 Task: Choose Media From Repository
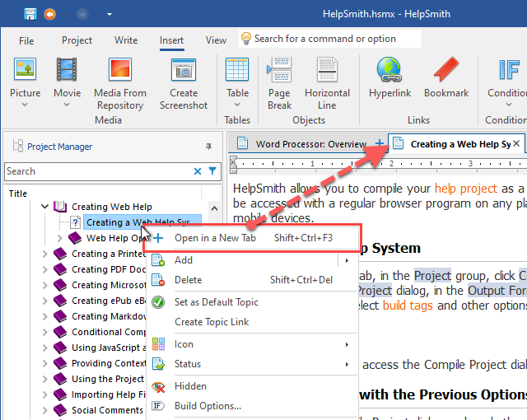[x=120, y=83]
